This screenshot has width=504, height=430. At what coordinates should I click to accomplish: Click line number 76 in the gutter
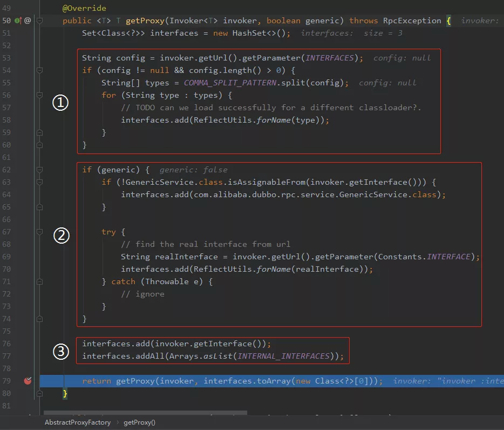click(6, 344)
